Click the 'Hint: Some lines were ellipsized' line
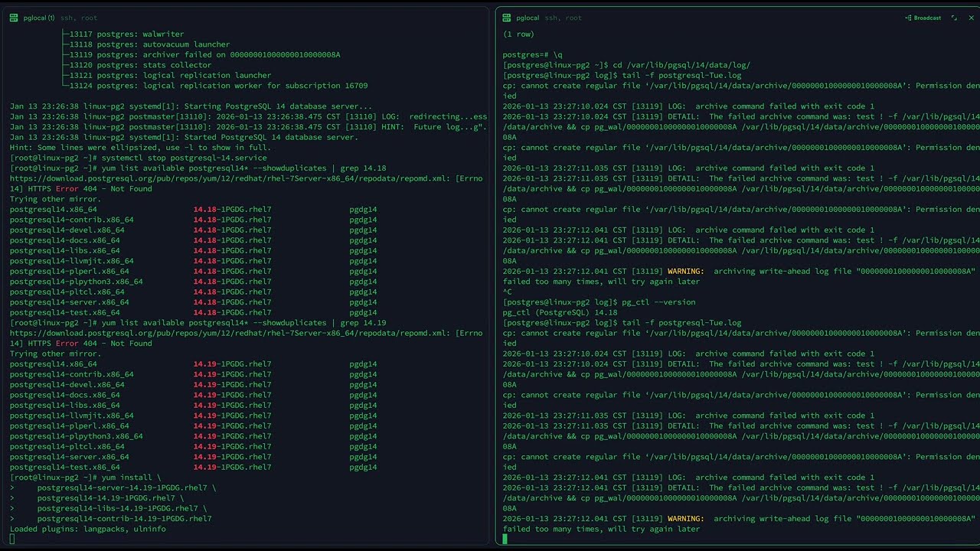980x551 pixels. (x=140, y=148)
